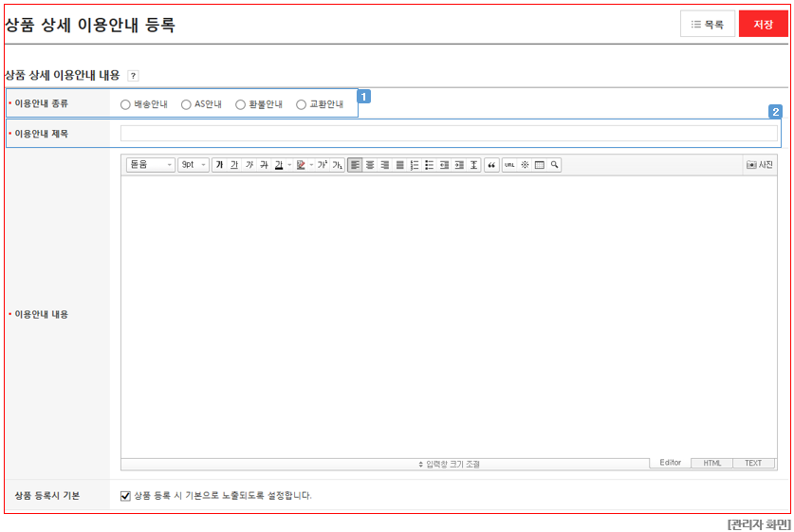Apply superscript formatting
This screenshot has width=794, height=532.
[322, 165]
